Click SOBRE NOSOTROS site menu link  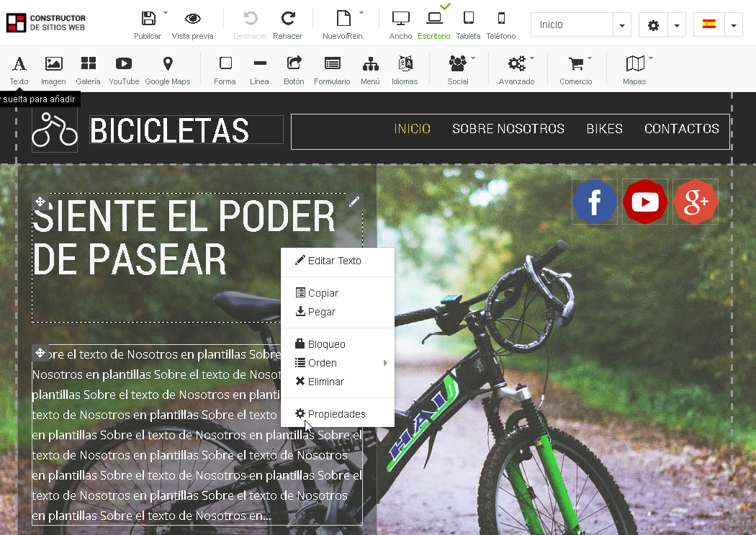click(508, 129)
